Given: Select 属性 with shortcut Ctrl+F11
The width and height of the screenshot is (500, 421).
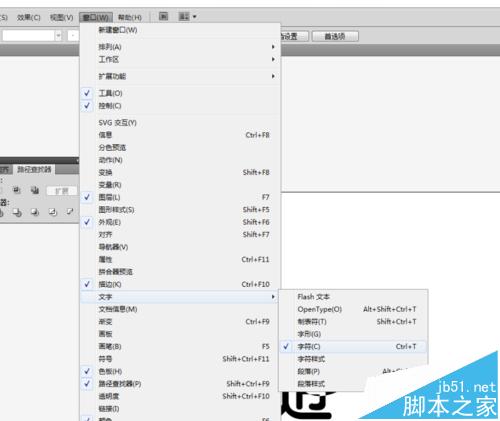Looking at the screenshot, I should coord(180,259).
